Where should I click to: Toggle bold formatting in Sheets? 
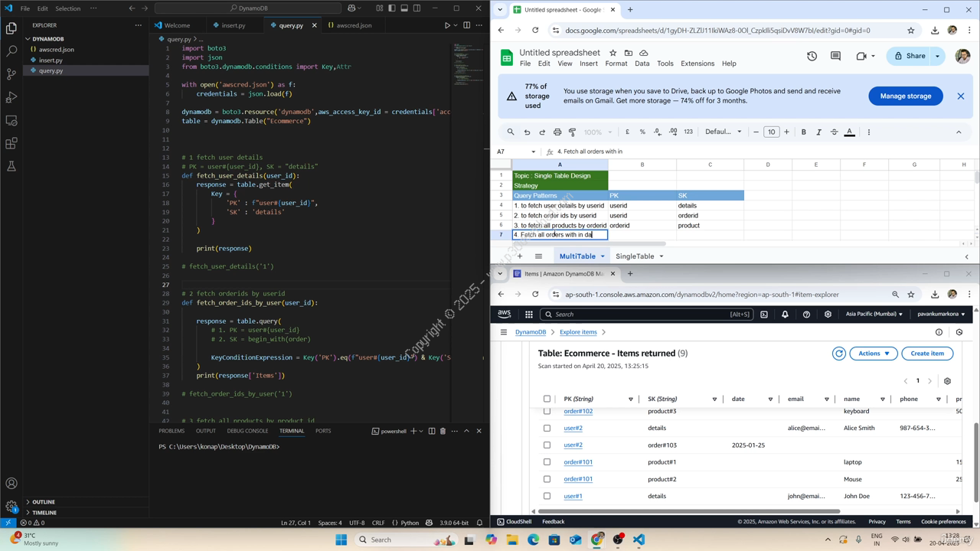pyautogui.click(x=803, y=132)
